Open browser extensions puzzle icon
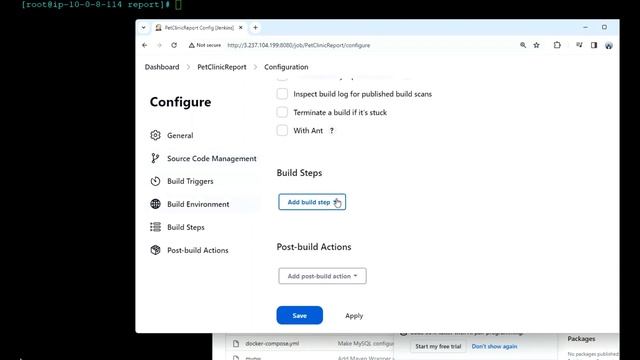This screenshot has height=360, width=640. (557, 45)
